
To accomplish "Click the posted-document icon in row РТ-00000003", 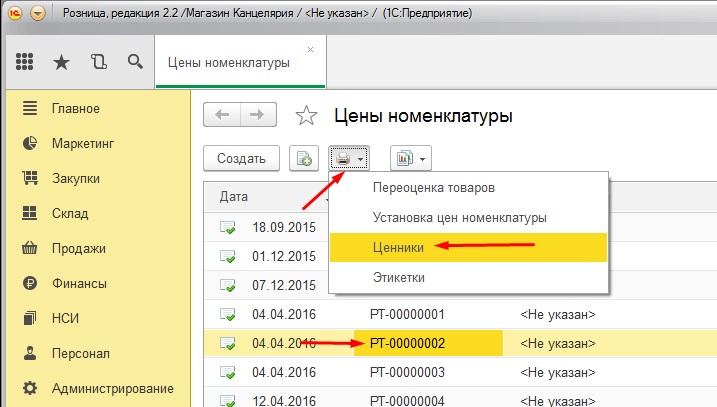I will (x=228, y=373).
